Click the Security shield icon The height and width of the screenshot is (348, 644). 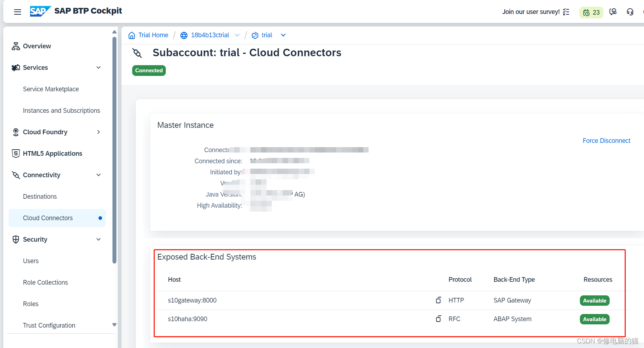point(16,240)
